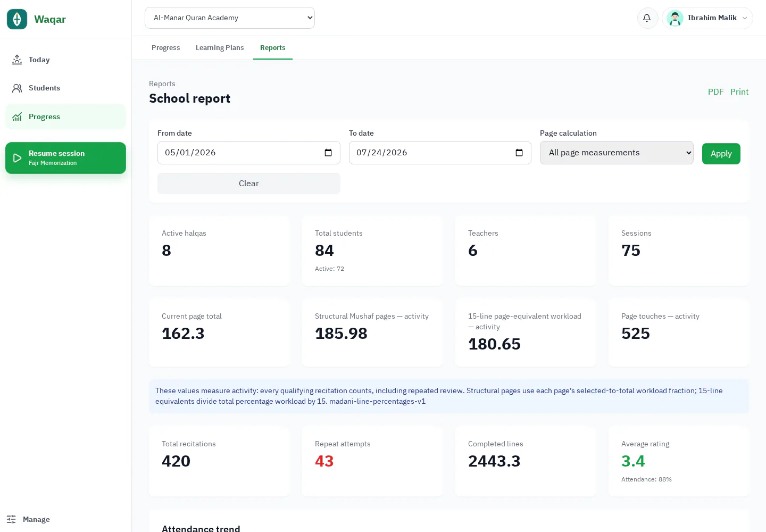
Task: Open Students in the sidebar
Action: coord(65,88)
